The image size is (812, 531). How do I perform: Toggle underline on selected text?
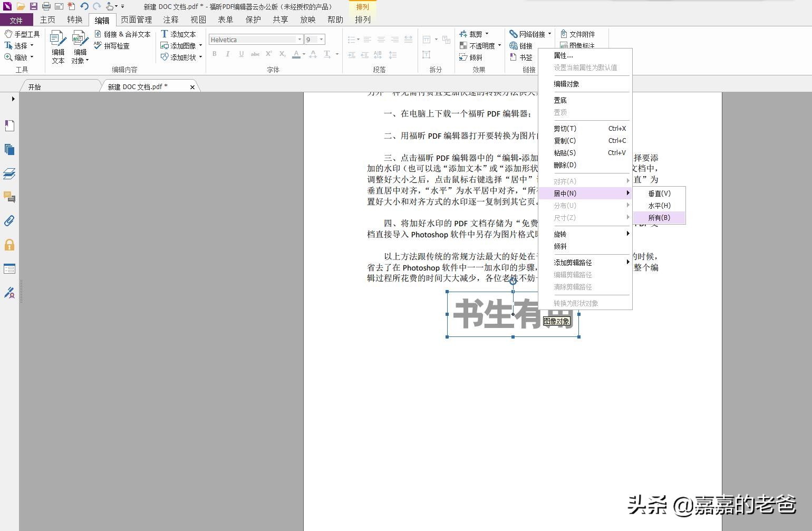[x=241, y=54]
